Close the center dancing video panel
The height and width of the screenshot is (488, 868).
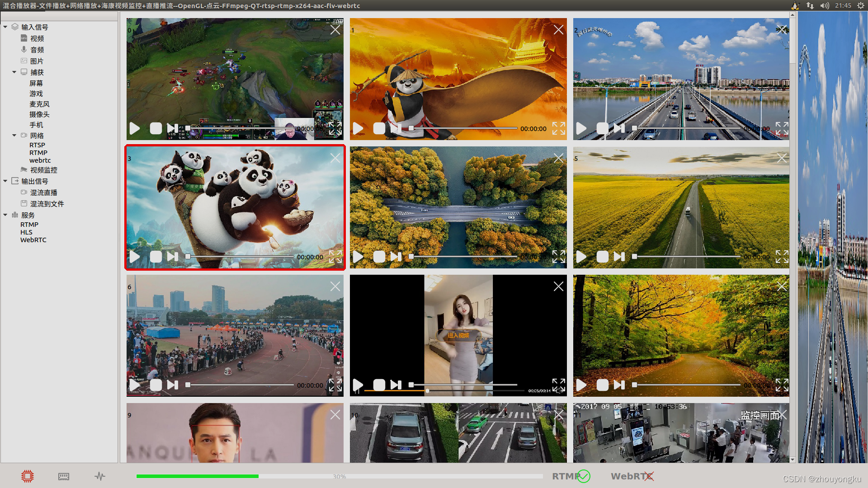click(x=558, y=286)
